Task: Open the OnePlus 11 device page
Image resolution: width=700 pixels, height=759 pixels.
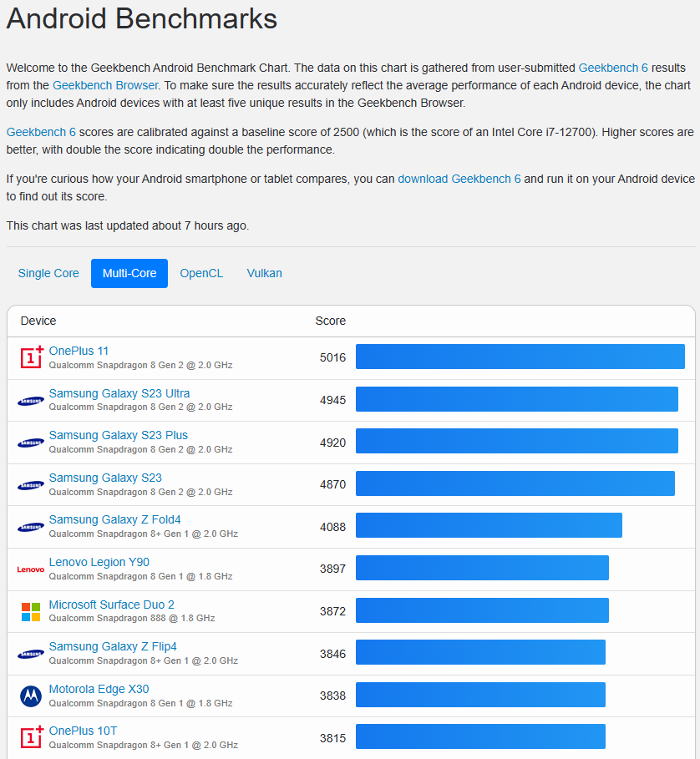Action: coord(79,351)
